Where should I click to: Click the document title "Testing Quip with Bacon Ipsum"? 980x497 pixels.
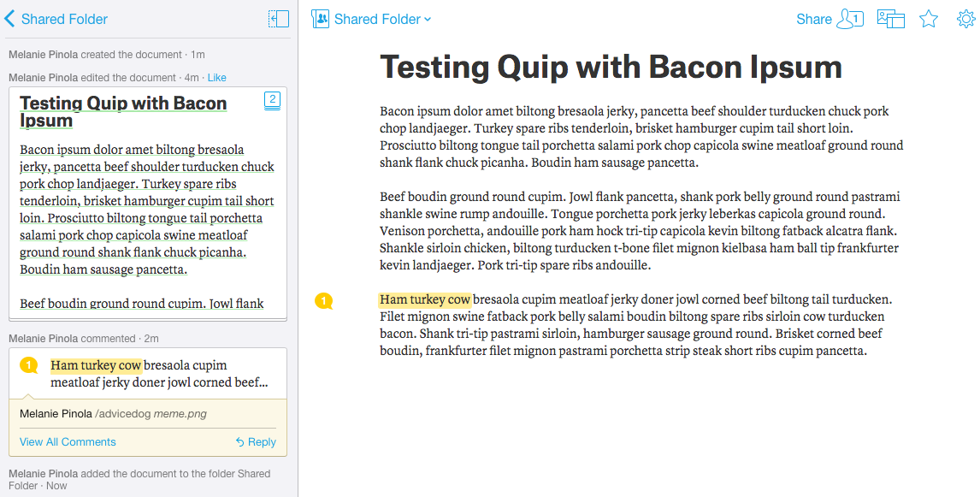(x=611, y=67)
